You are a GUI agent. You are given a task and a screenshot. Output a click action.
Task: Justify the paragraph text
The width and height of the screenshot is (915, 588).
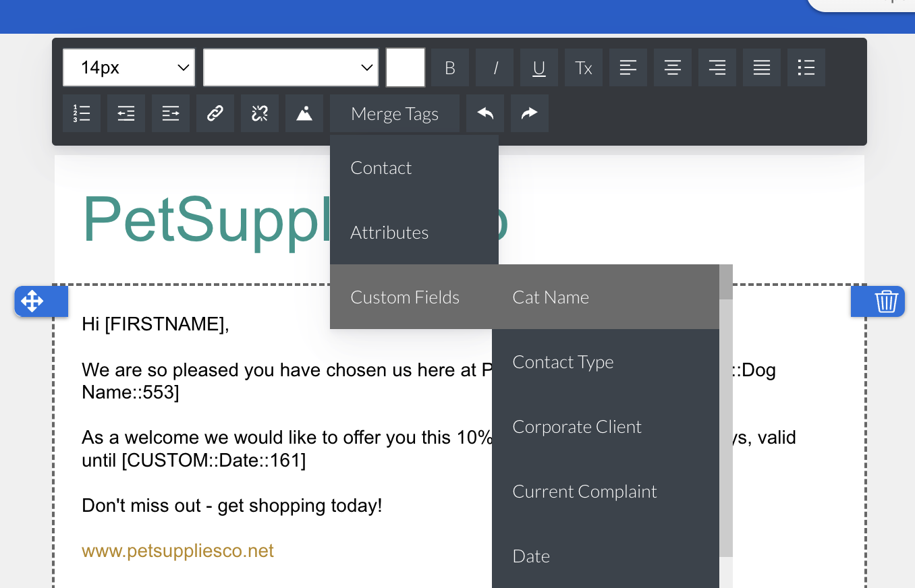[x=761, y=67]
